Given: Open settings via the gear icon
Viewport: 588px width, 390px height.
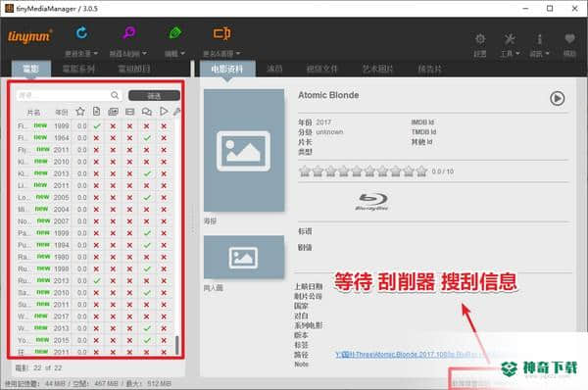Looking at the screenshot, I should 480,39.
